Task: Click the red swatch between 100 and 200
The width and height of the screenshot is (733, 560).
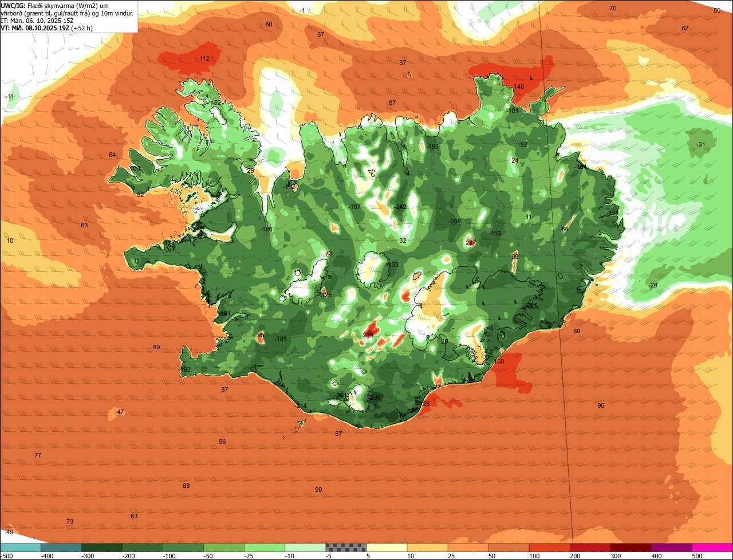Action: tap(549, 547)
